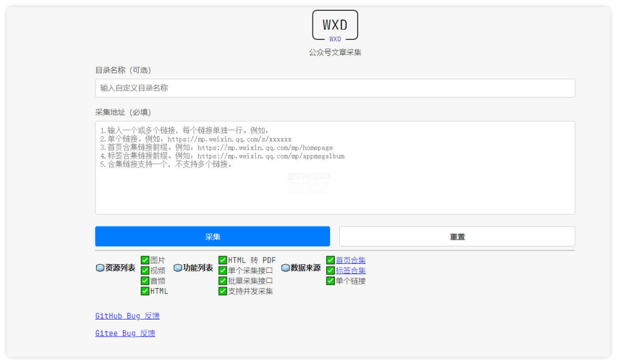This screenshot has height=364, width=617.
Task: Toggle the 批量采集接口 checkmark
Action: click(223, 281)
